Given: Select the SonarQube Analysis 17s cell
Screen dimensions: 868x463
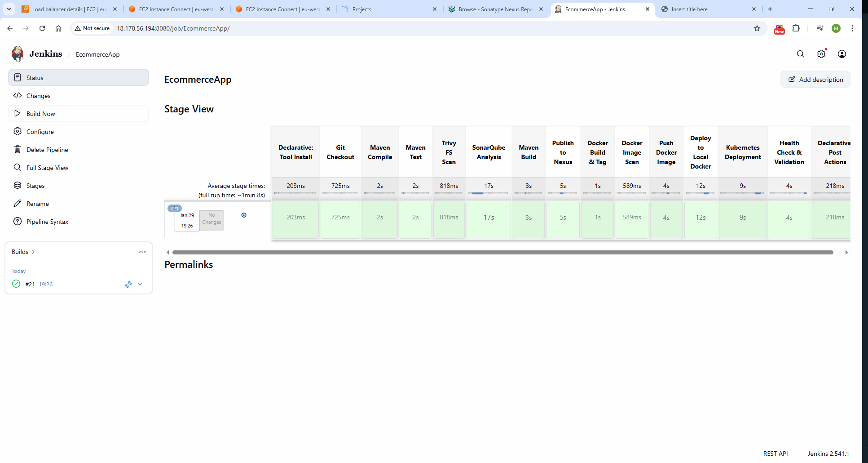Looking at the screenshot, I should click(489, 220).
